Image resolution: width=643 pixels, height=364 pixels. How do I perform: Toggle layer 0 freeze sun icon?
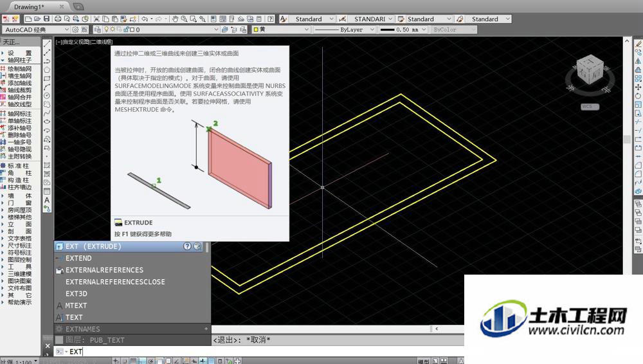[113, 30]
